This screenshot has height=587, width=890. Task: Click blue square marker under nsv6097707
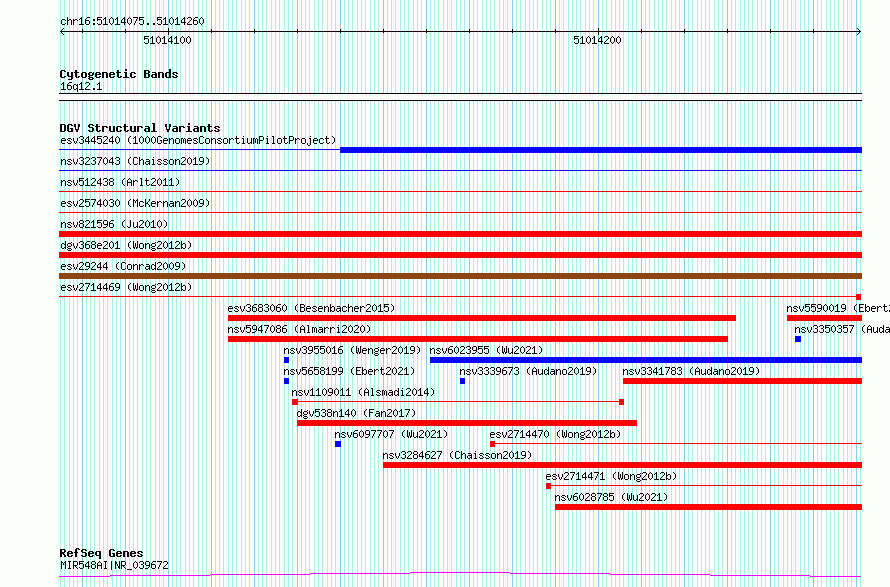[x=338, y=444]
